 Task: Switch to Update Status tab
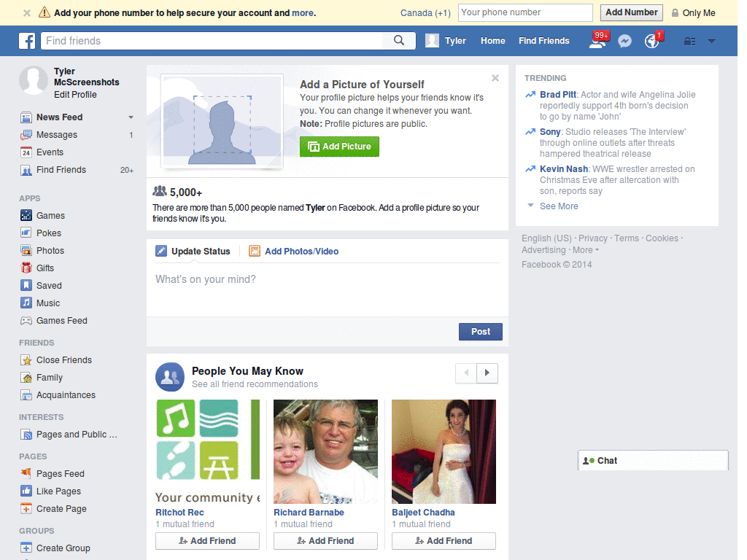tap(193, 252)
